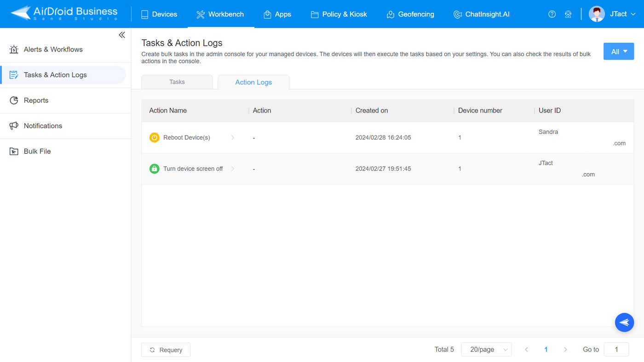Select Tasks & Action Logs in the sidebar
The image size is (644, 362).
[63, 75]
